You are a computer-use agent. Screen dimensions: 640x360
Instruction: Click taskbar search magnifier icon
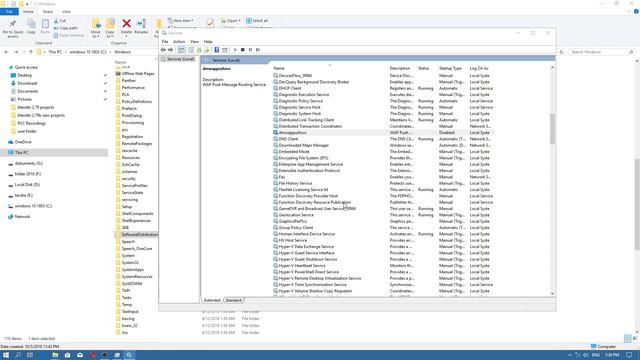click(x=18, y=355)
